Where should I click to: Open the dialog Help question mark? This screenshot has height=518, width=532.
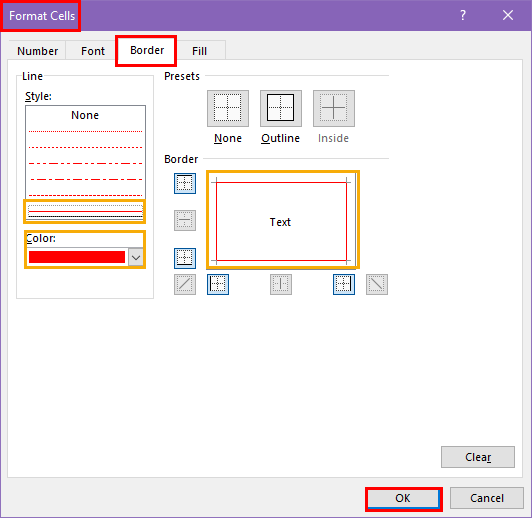tap(463, 15)
